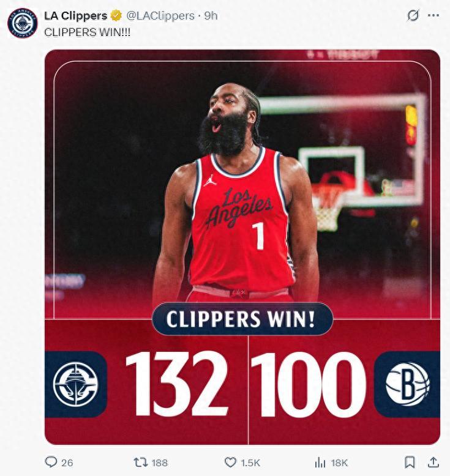Click the 'CLIPPERS WIN!!!' post text
450x476 pixels.
87,32
